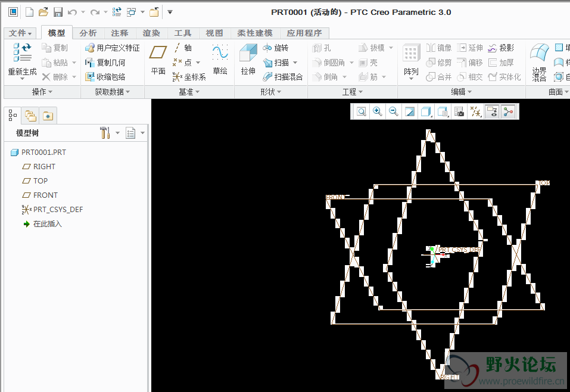The width and height of the screenshot is (570, 392).
Task: Open the quick access toolbar customize arrow
Action: point(170,12)
